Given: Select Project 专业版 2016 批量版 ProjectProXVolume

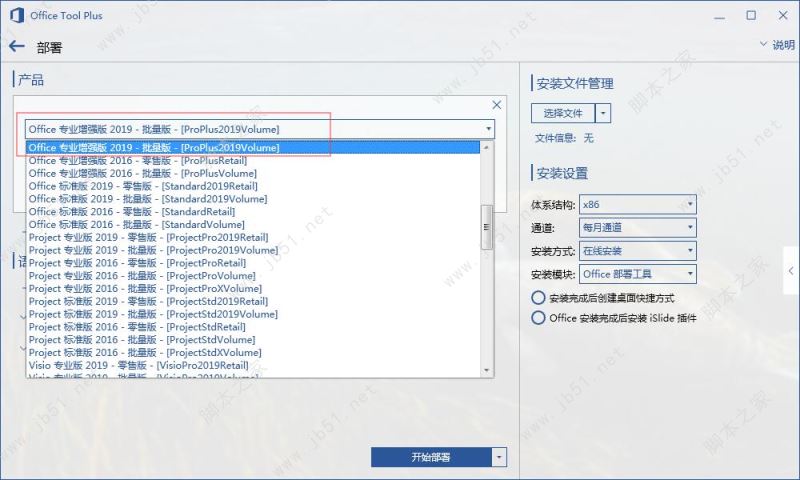Looking at the screenshot, I should click(253, 289).
